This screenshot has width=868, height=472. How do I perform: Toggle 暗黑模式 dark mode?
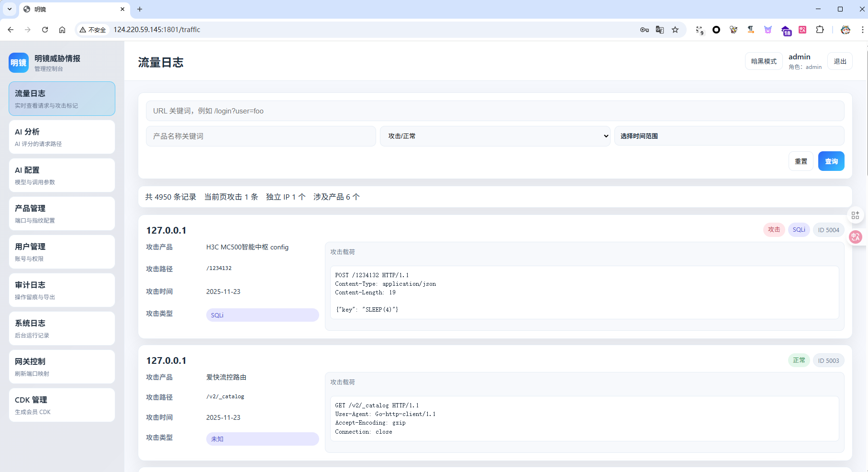764,61
